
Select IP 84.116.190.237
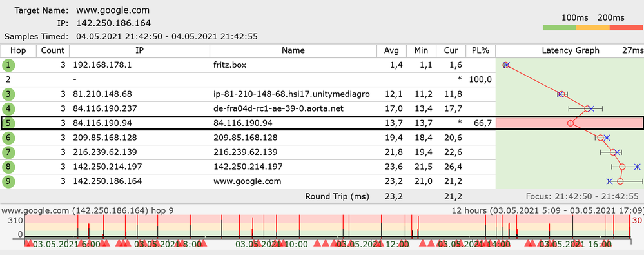tap(104, 108)
